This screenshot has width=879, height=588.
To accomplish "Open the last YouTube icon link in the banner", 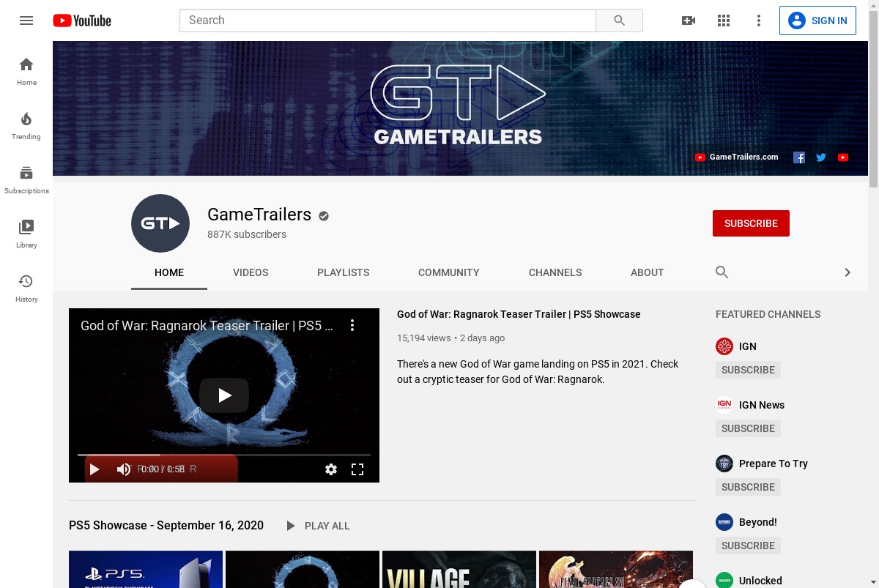I will 843,157.
